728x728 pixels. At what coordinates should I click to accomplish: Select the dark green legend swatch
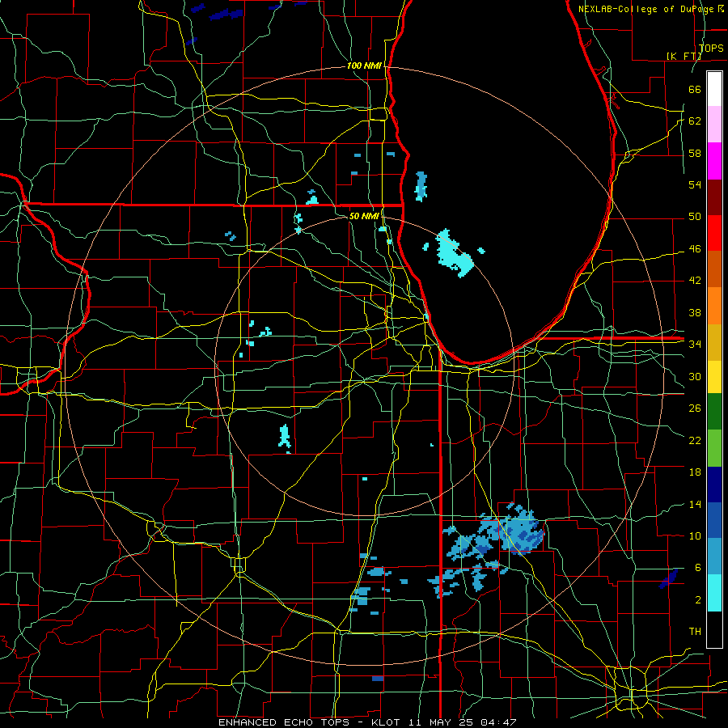(714, 412)
